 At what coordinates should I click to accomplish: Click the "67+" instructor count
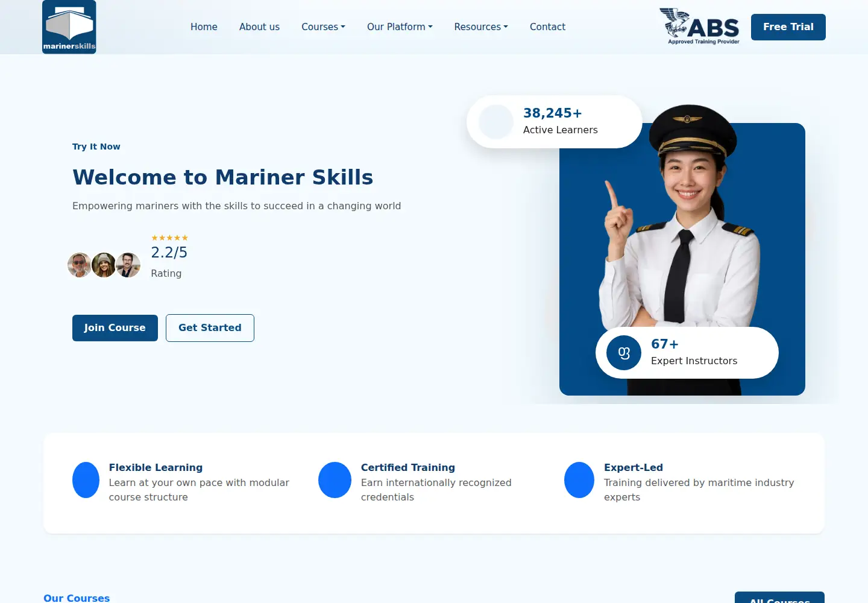click(x=665, y=344)
